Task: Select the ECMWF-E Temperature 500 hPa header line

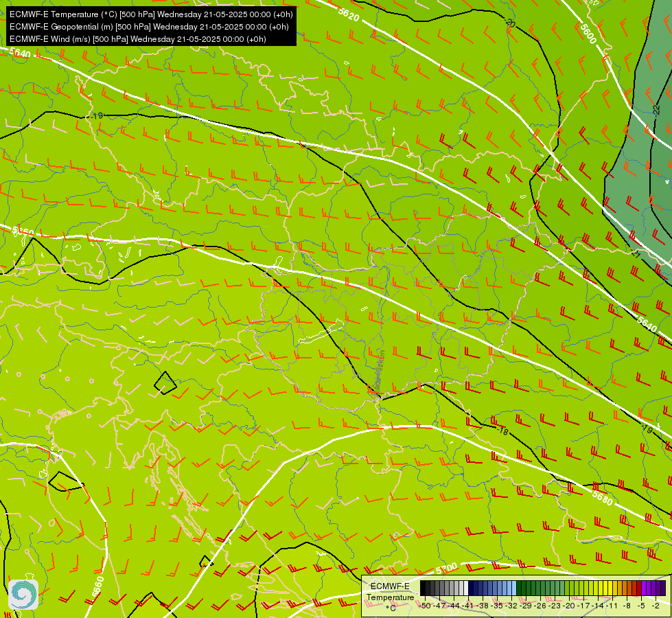Action: click(151, 14)
